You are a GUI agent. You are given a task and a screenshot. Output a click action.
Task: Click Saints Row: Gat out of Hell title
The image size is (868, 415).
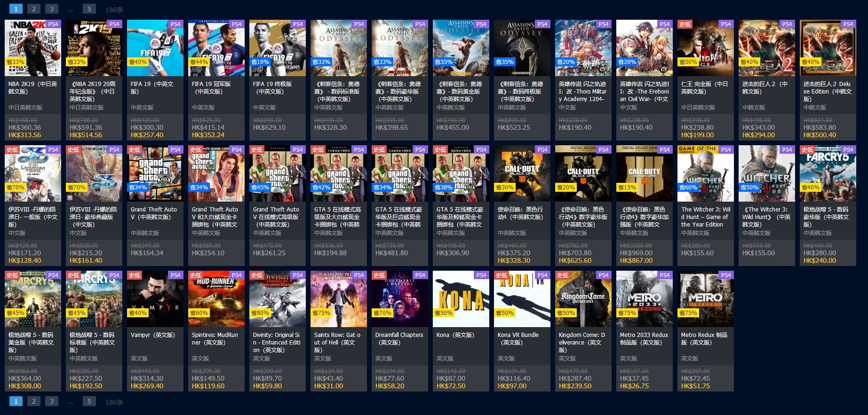[x=337, y=342]
